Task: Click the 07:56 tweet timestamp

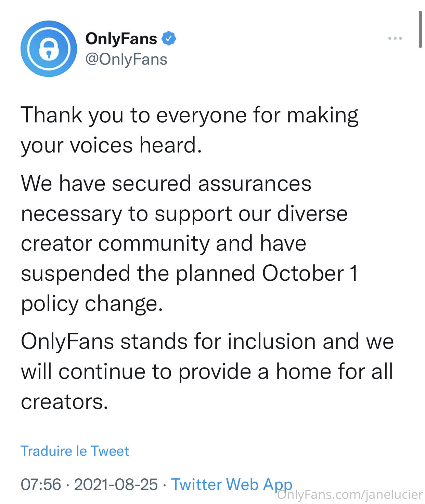Action: [x=41, y=485]
